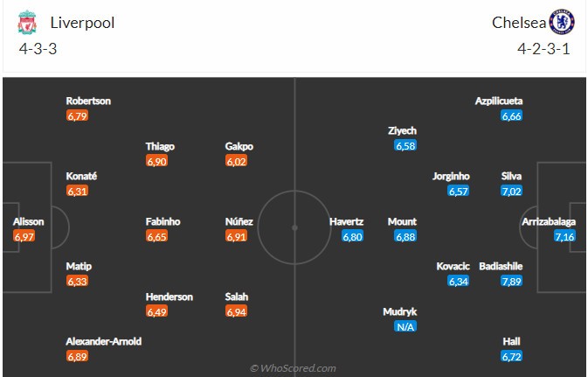Select Alisson's 6.97 rating badge
Screen dimensions: 588x377
click(24, 237)
